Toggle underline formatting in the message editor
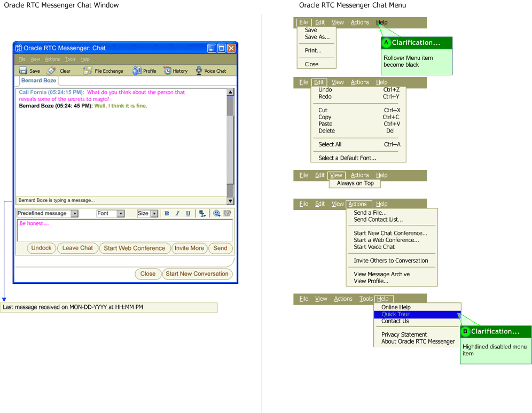Image resolution: width=532 pixels, height=413 pixels. [188, 213]
